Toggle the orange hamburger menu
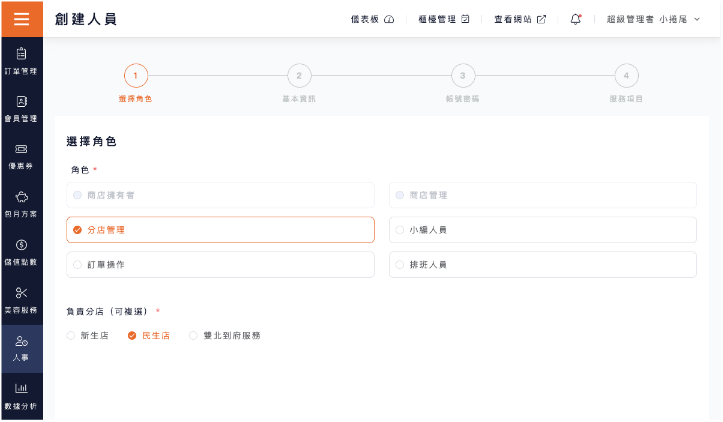The width and height of the screenshot is (723, 422). point(22,19)
